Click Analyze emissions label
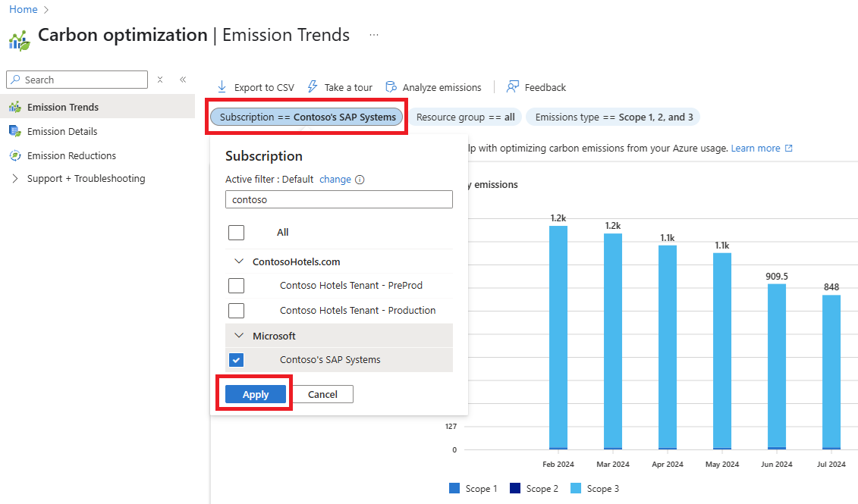The image size is (858, 504). [442, 87]
